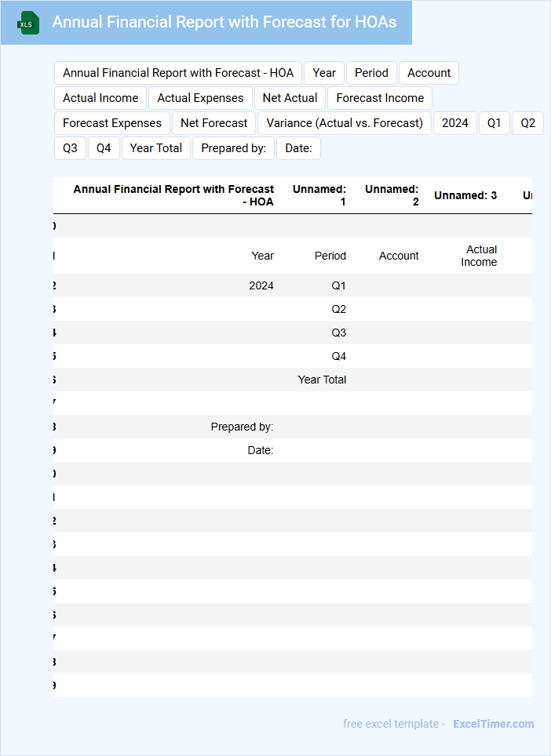
Task: Select the Year Total tag
Action: [156, 148]
